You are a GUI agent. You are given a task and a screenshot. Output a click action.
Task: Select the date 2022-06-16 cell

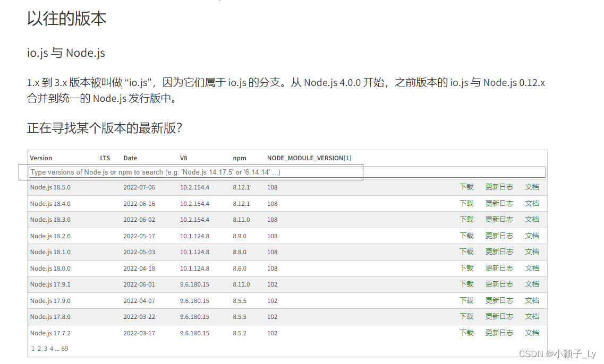[x=139, y=204]
